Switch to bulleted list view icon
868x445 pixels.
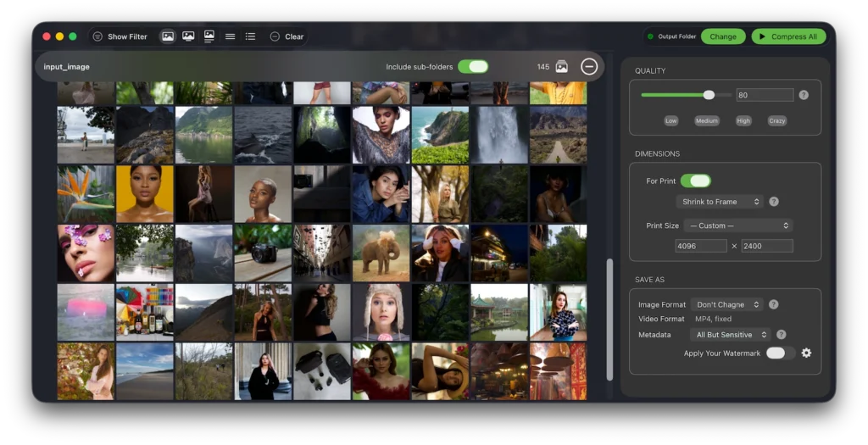pyautogui.click(x=251, y=36)
